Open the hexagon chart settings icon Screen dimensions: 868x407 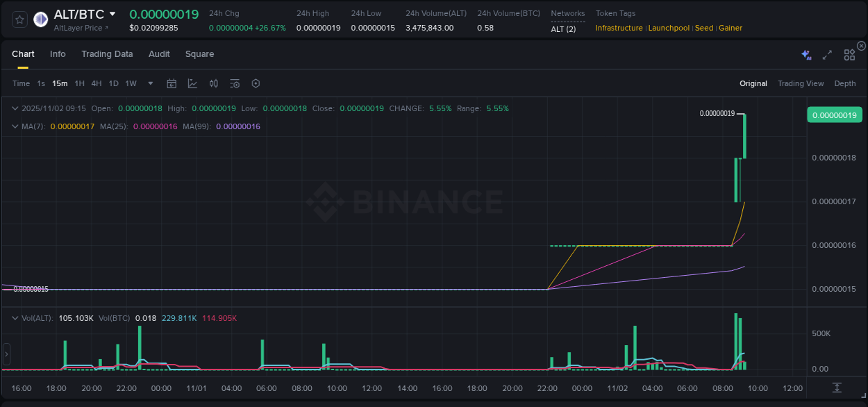pos(256,83)
